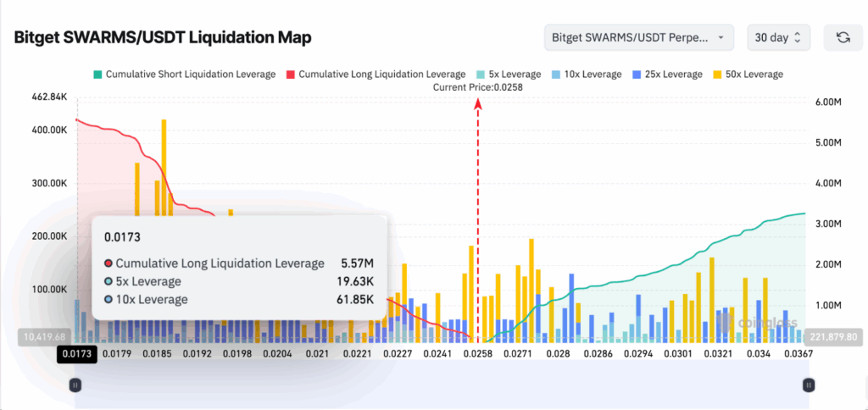This screenshot has height=410, width=868.
Task: Click the tallest yellow 50x bar near 0.0185
Action: [x=164, y=168]
